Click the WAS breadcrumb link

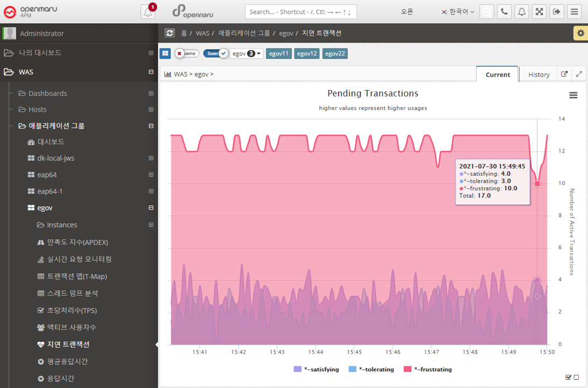[202, 33]
